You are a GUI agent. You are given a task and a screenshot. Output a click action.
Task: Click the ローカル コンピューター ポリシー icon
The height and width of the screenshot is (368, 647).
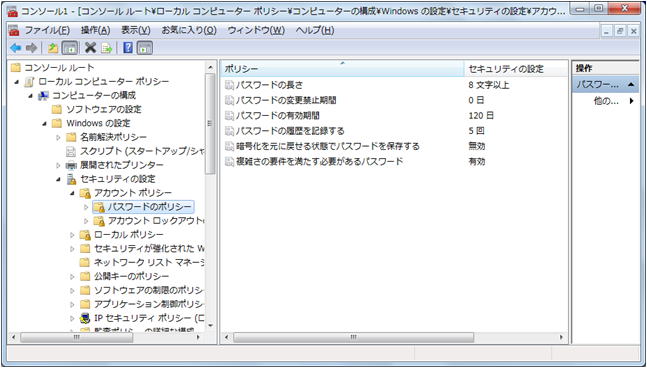29,82
